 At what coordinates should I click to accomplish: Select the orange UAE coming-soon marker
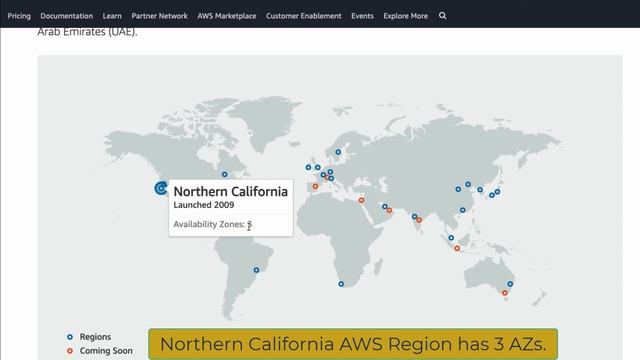pyautogui.click(x=389, y=211)
